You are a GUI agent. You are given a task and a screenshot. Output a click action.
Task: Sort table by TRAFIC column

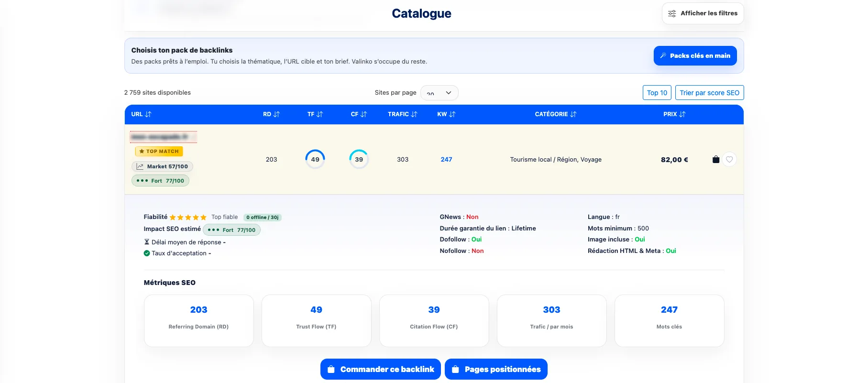pos(403,114)
